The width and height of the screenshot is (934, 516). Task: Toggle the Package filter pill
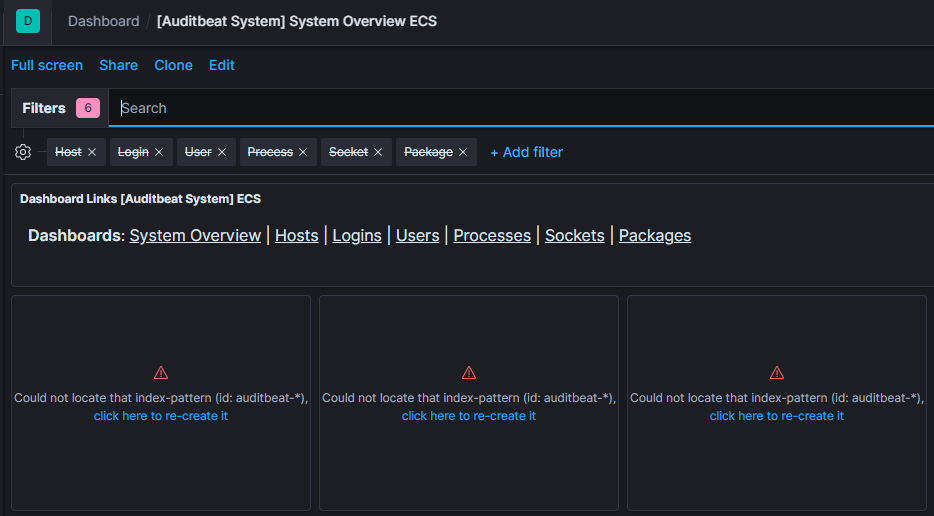coord(428,152)
